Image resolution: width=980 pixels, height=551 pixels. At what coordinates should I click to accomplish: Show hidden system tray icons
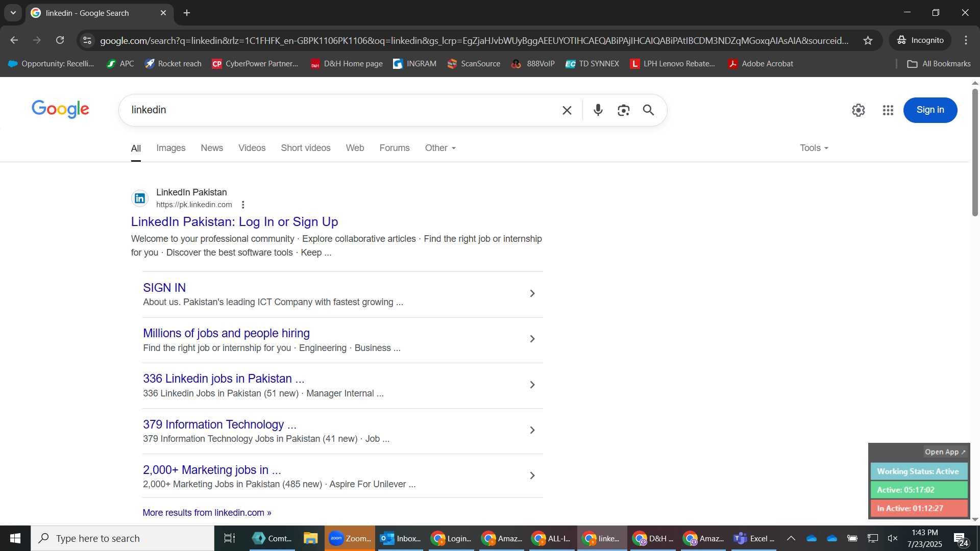tap(791, 538)
